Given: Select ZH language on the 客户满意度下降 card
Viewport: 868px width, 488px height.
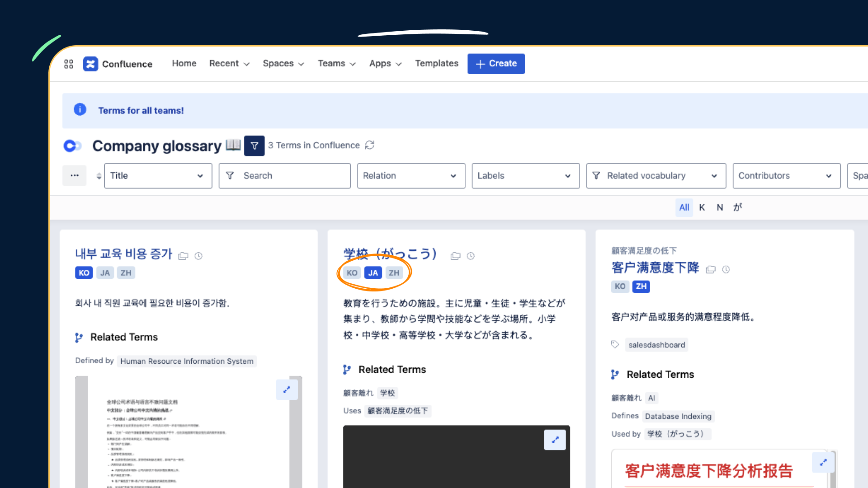Looking at the screenshot, I should point(641,286).
